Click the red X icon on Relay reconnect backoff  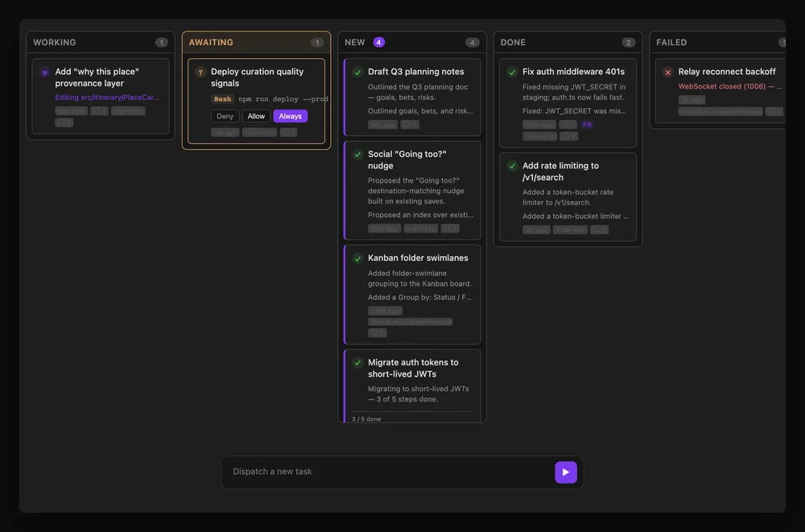pos(667,72)
